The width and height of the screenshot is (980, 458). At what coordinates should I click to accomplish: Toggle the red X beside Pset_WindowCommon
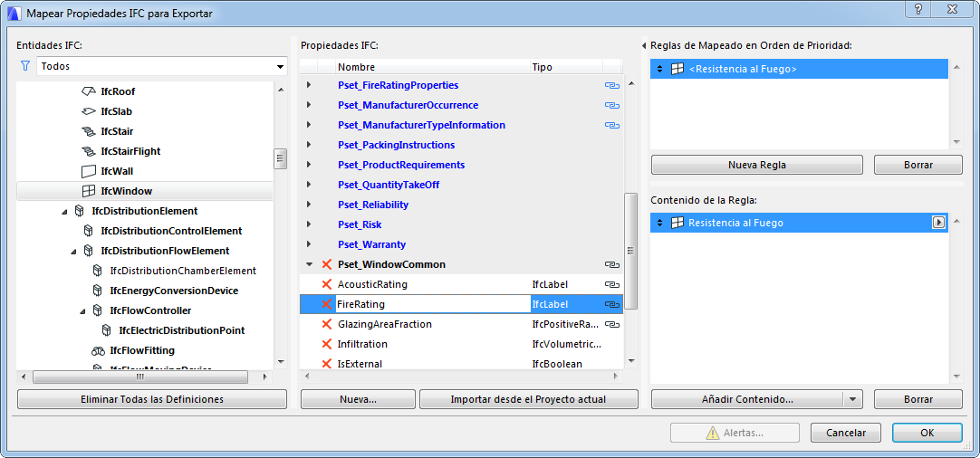326,264
